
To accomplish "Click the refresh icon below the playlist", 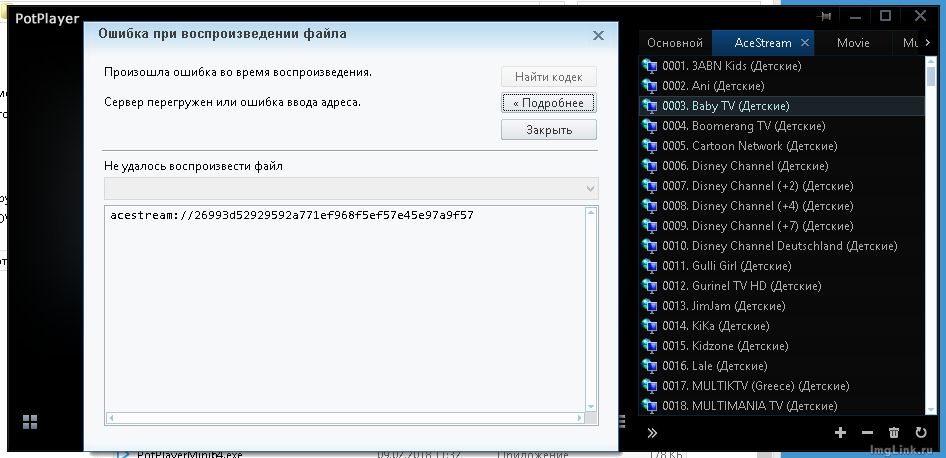I will (920, 433).
